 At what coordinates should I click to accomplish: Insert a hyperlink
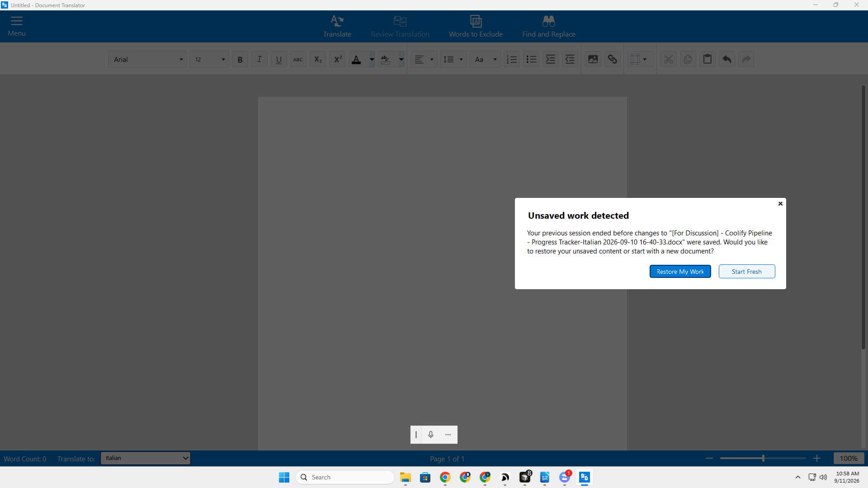[612, 59]
